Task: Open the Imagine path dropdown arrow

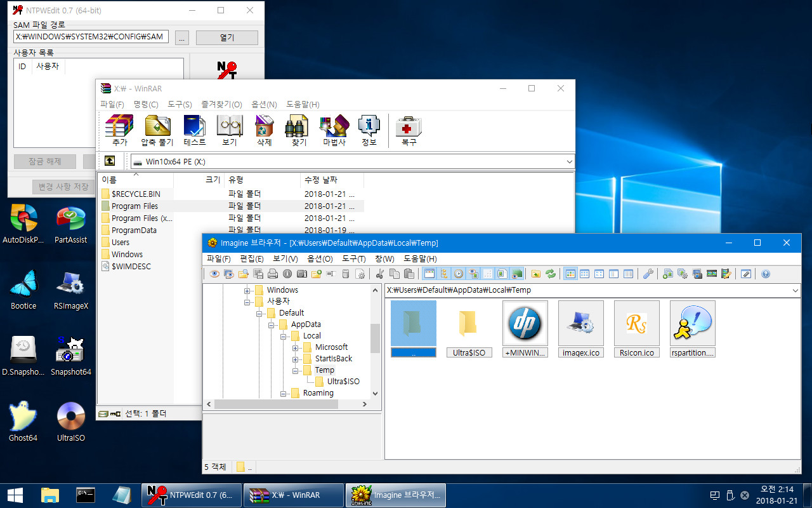Action: point(796,290)
